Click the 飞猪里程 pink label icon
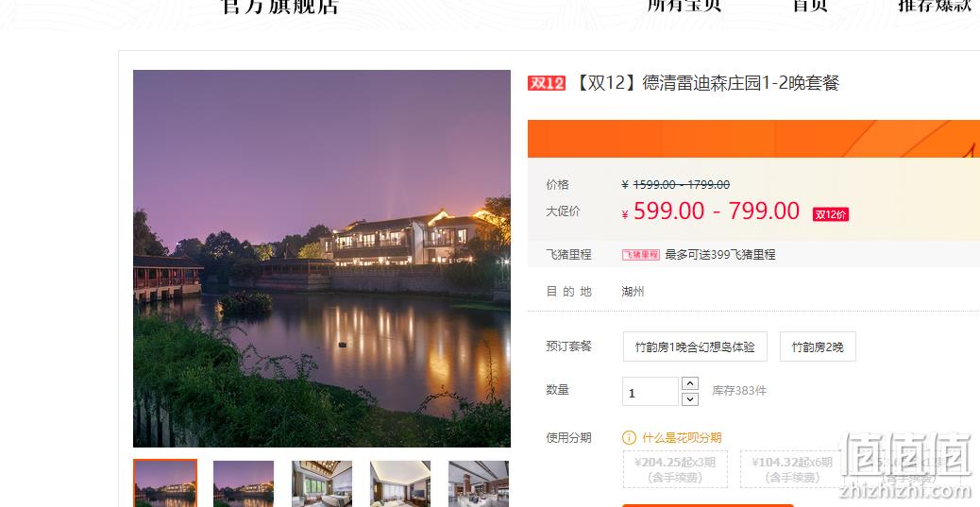 pyautogui.click(x=641, y=254)
